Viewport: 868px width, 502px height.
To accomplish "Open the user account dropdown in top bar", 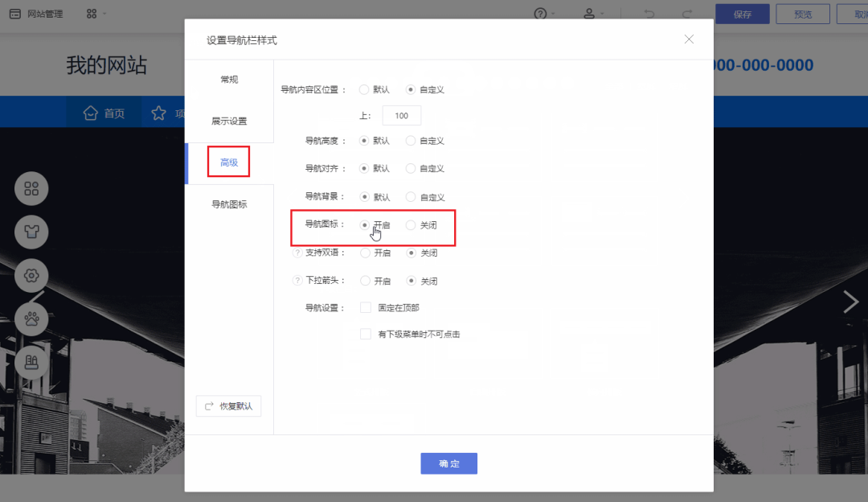I will click(x=594, y=14).
